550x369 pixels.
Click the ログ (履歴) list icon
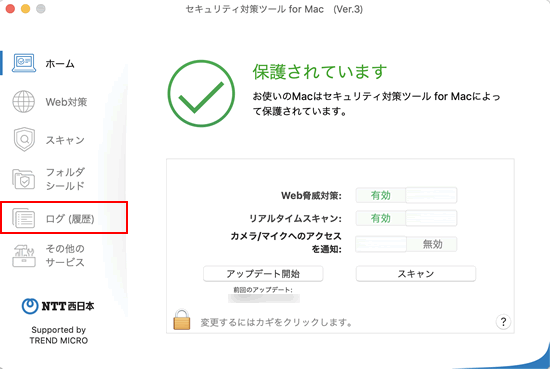tap(24, 218)
